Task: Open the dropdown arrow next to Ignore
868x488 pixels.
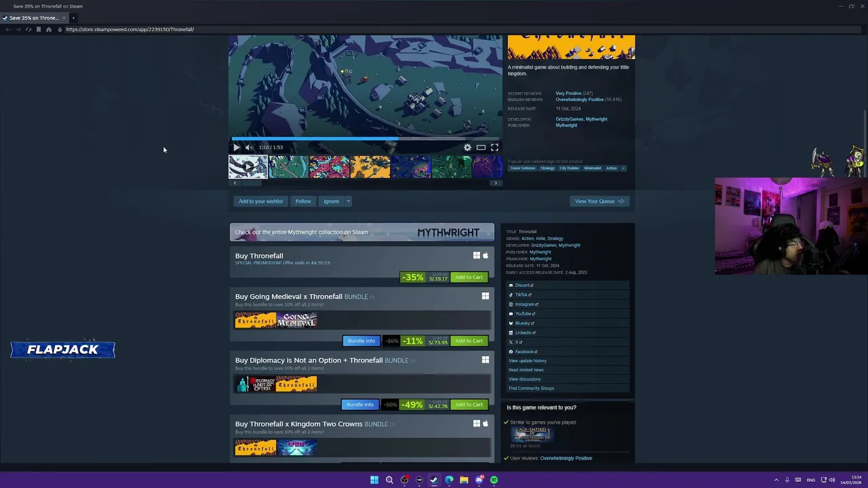Action: coord(348,201)
